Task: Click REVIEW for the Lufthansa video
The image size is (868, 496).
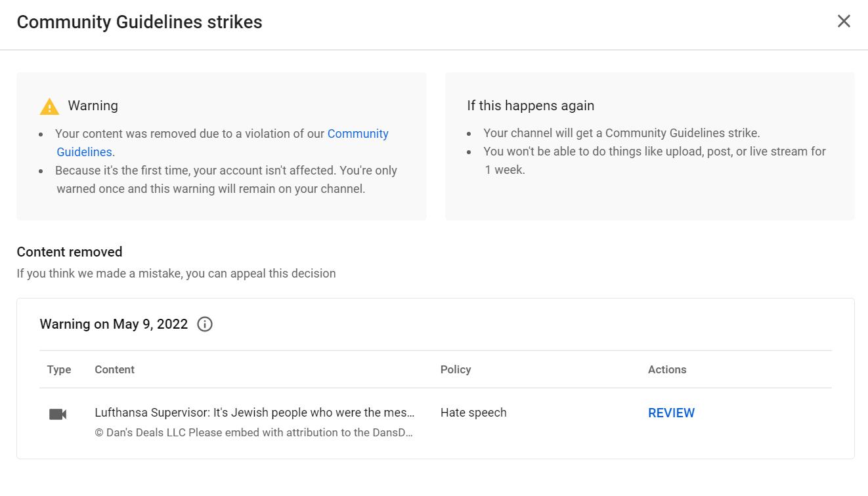Action: pyautogui.click(x=671, y=413)
